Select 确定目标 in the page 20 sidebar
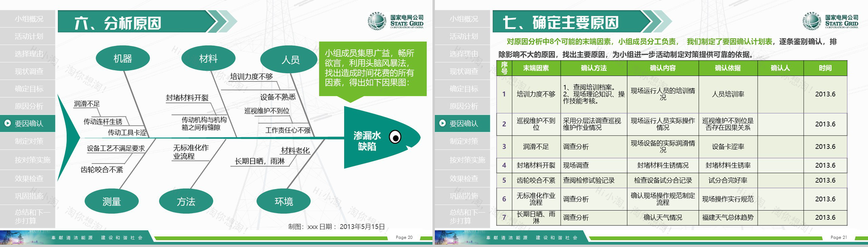 pyautogui.click(x=28, y=89)
